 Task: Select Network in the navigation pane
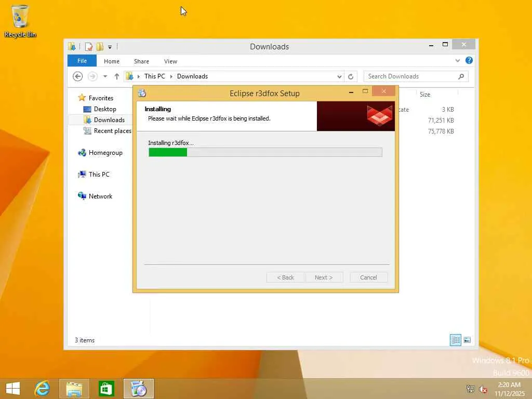[100, 196]
